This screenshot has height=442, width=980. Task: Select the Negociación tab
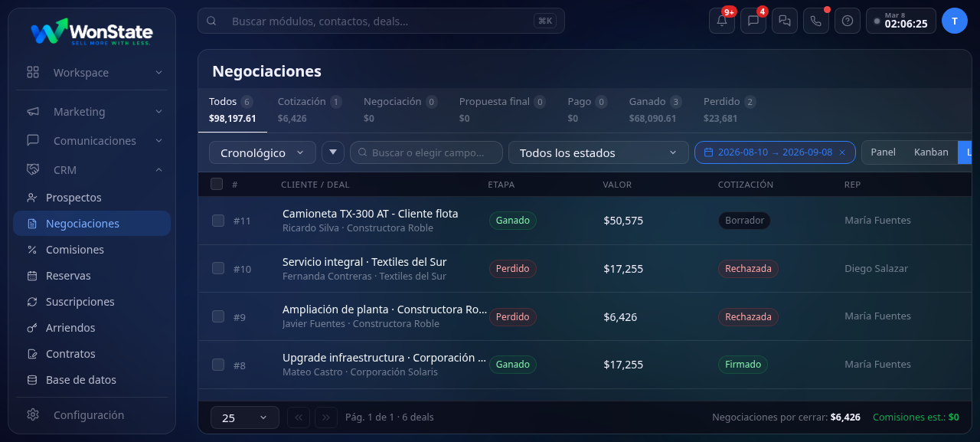(x=400, y=110)
